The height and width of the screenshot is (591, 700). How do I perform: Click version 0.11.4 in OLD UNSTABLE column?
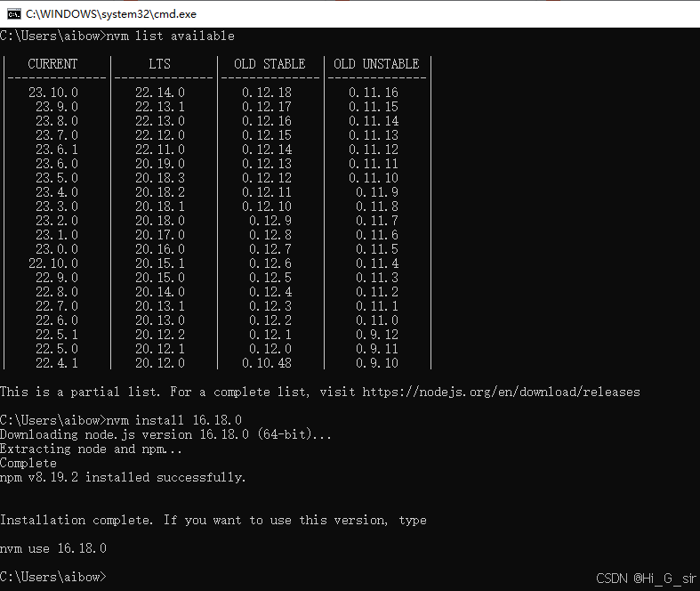[x=377, y=263]
